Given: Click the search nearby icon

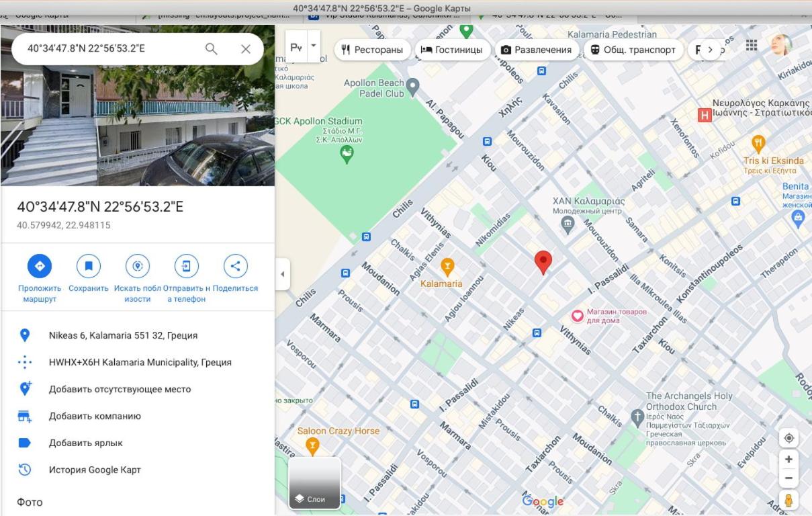Looking at the screenshot, I should pos(138,266).
